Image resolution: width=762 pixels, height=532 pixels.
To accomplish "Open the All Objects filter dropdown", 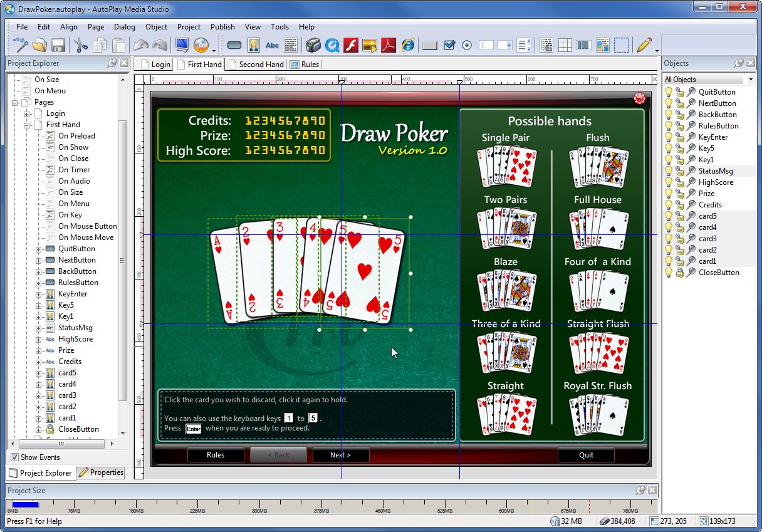I will click(709, 80).
